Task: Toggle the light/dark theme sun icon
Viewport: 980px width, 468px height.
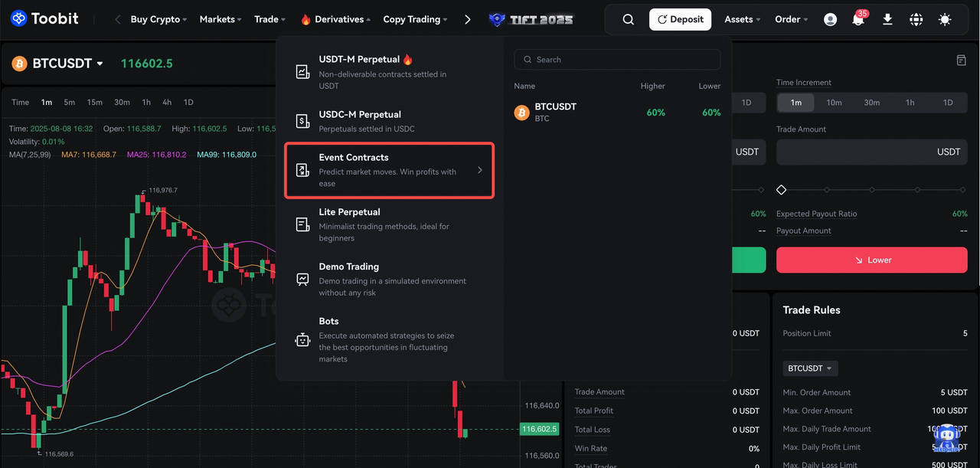Action: 945,19
